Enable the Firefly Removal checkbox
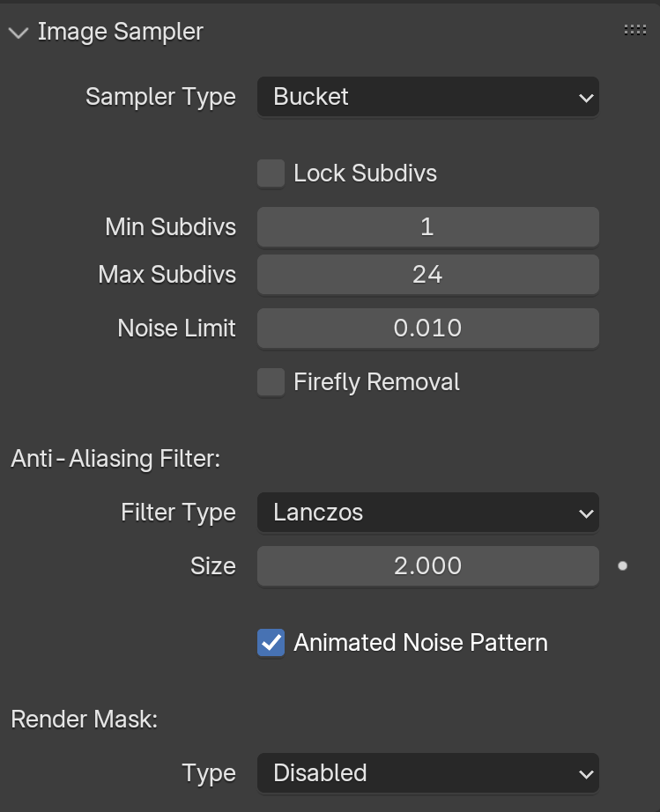660x812 pixels. [x=271, y=382]
